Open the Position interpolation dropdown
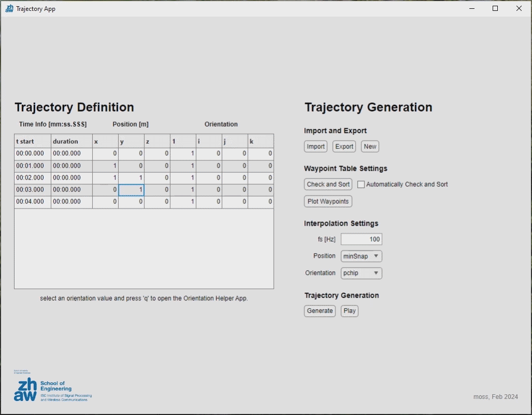Screen dimensions: 532x415 [x=361, y=256]
